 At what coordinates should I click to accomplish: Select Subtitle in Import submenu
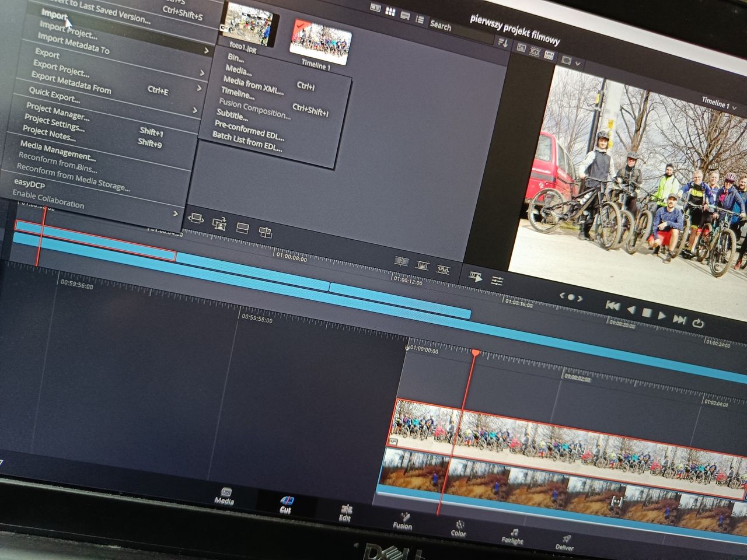pos(232,115)
